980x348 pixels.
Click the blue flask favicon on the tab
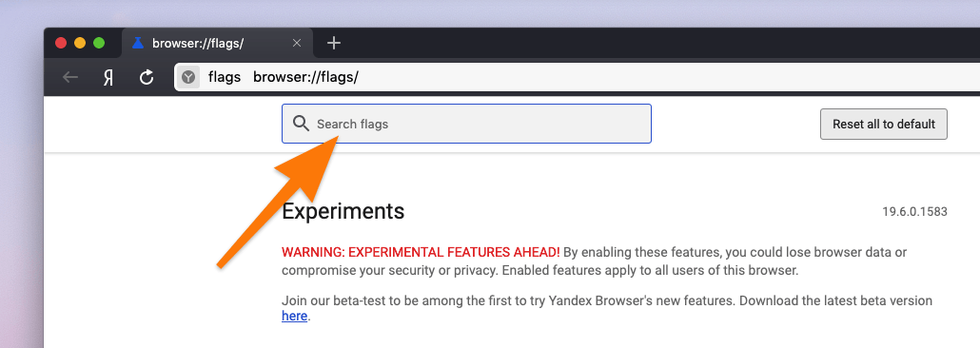(x=138, y=43)
